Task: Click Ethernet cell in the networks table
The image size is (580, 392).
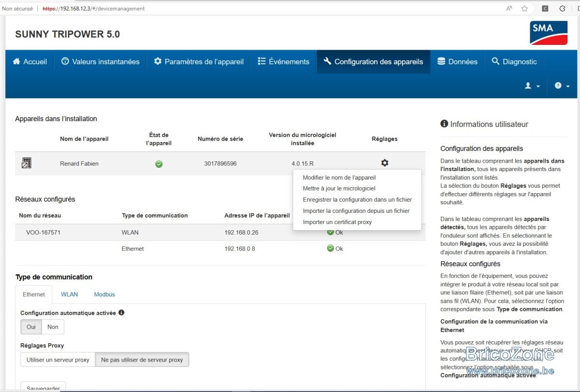Action: (133, 249)
